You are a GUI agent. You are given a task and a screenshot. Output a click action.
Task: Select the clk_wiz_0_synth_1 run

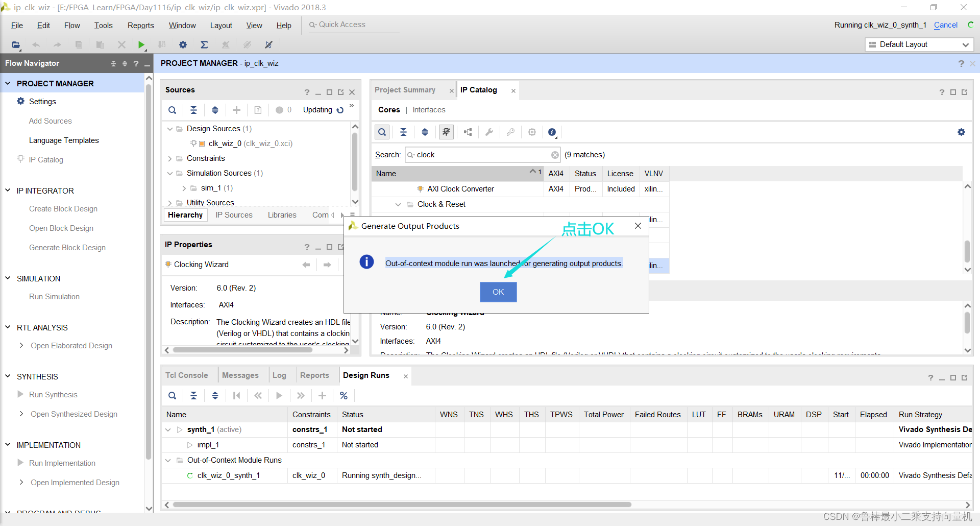[229, 475]
